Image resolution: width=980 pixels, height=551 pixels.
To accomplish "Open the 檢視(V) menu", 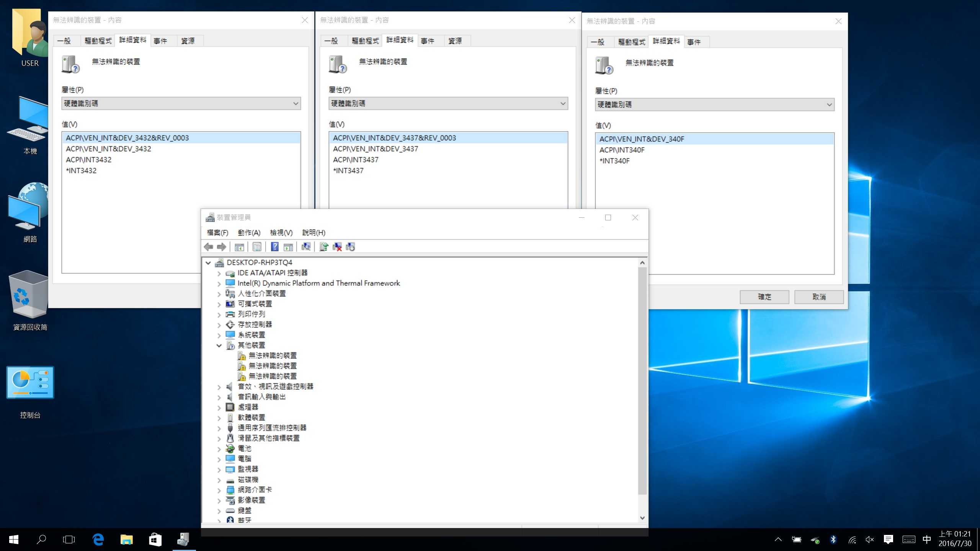I will click(x=281, y=233).
